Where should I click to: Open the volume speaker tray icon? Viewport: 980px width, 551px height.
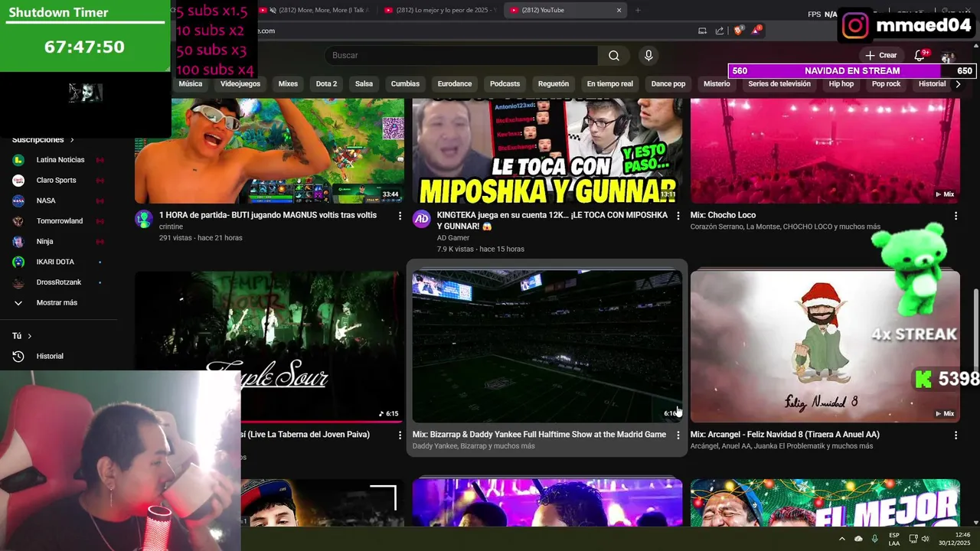925,539
